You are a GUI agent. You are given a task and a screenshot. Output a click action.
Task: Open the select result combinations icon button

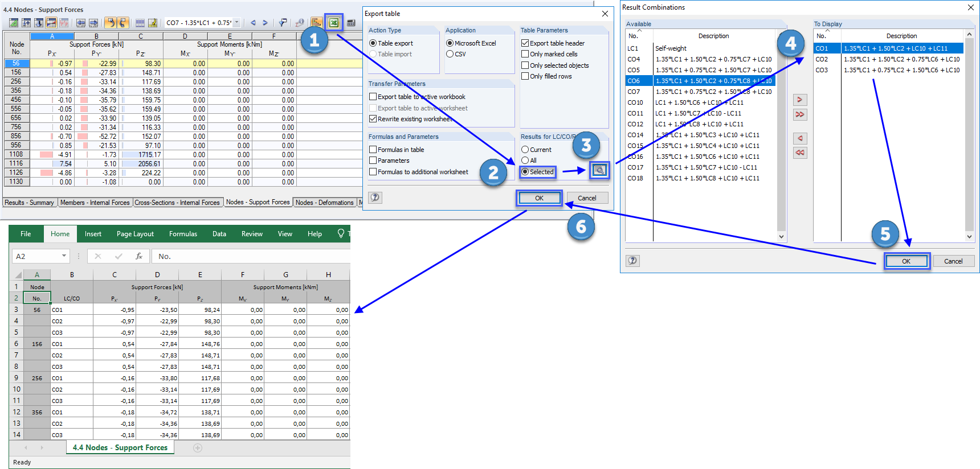pyautogui.click(x=599, y=170)
